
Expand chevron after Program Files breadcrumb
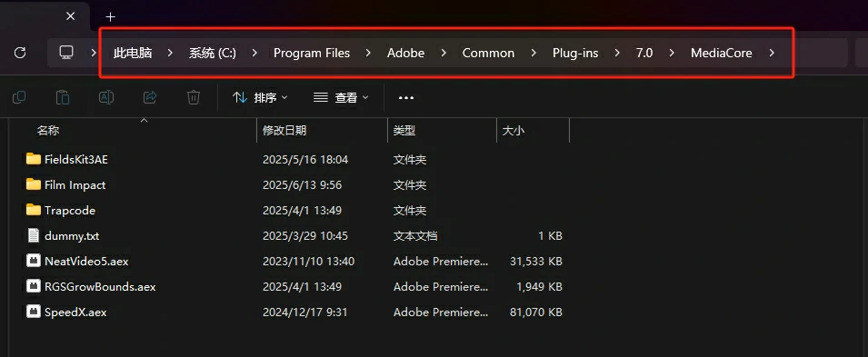coord(368,53)
